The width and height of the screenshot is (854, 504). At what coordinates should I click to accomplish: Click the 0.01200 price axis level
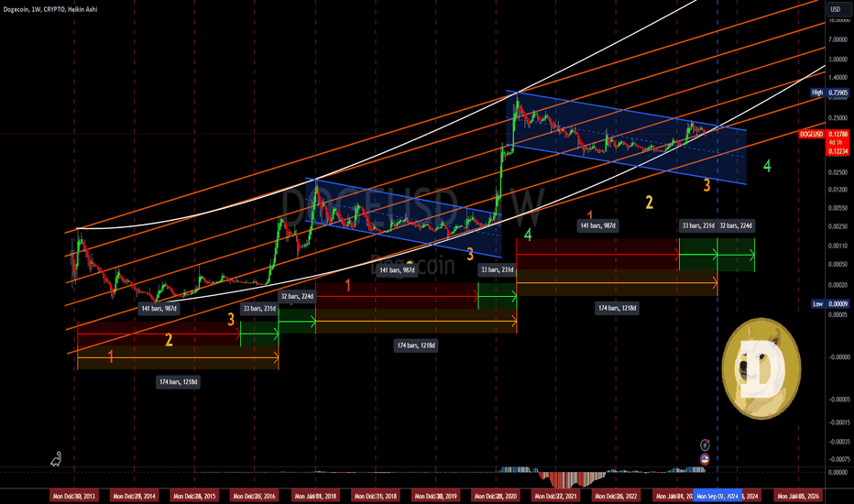[x=838, y=190]
